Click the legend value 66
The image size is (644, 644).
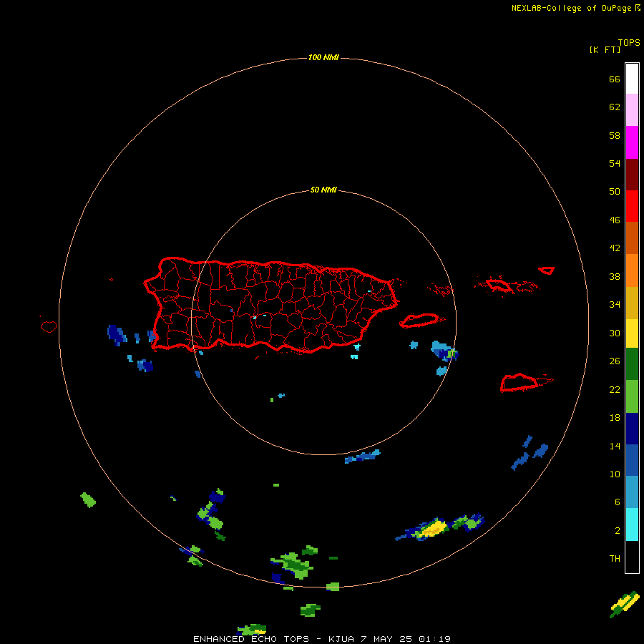click(x=615, y=79)
